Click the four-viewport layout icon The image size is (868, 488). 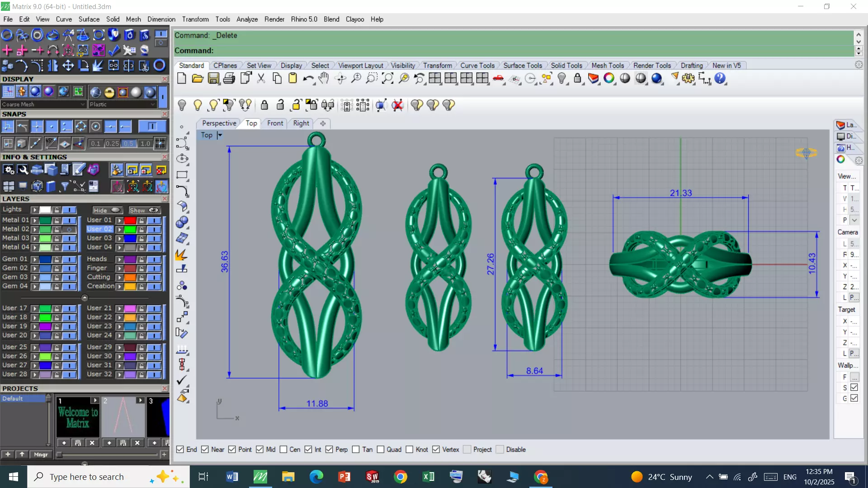[x=435, y=79]
